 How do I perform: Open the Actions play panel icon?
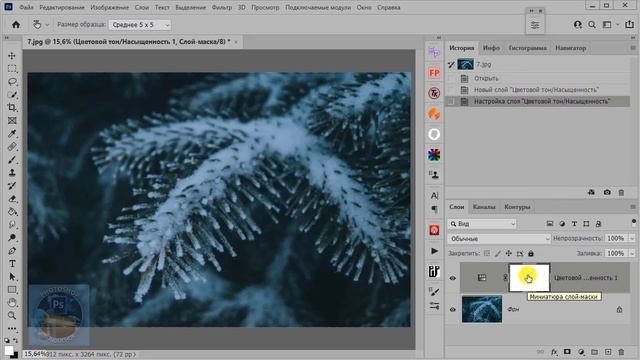pos(434,251)
